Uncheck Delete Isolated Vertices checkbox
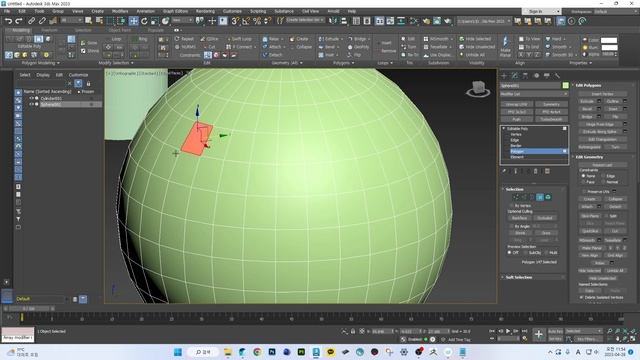 (x=582, y=297)
